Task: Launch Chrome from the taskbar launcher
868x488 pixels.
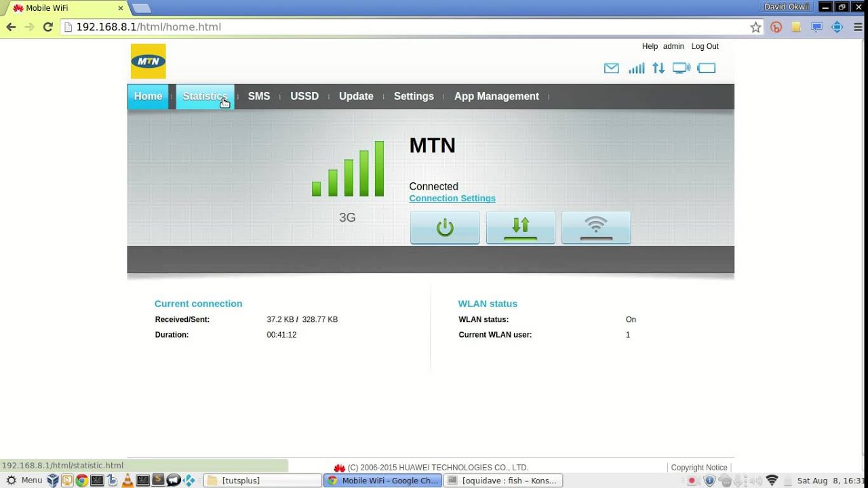Action: coord(82,481)
